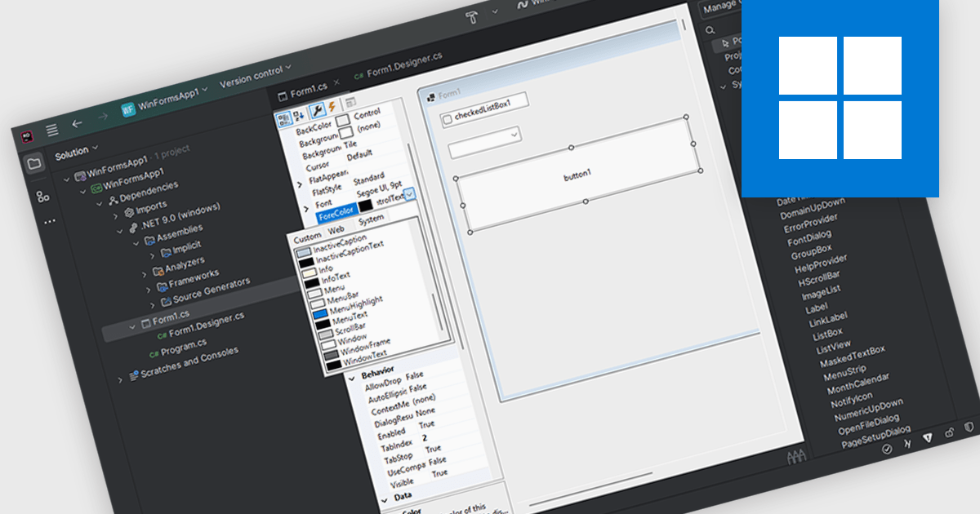Select the Events lightning bolt icon in Properties
Viewport: 980px width, 514px height.
coord(332,108)
